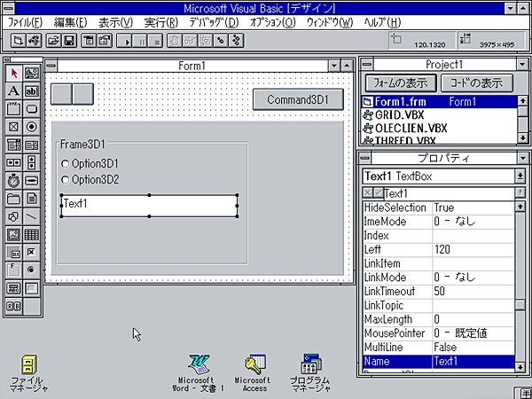
Task: Click the フォームの表示 button
Action: pyautogui.click(x=401, y=83)
